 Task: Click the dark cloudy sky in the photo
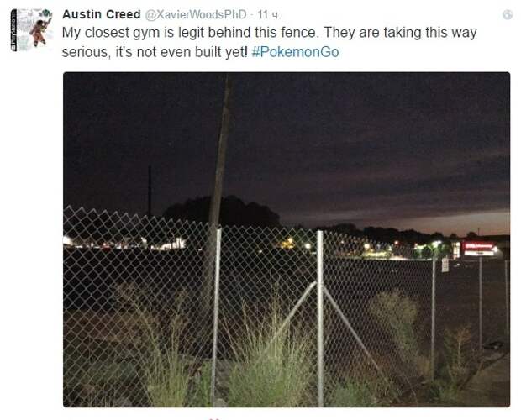332,133
